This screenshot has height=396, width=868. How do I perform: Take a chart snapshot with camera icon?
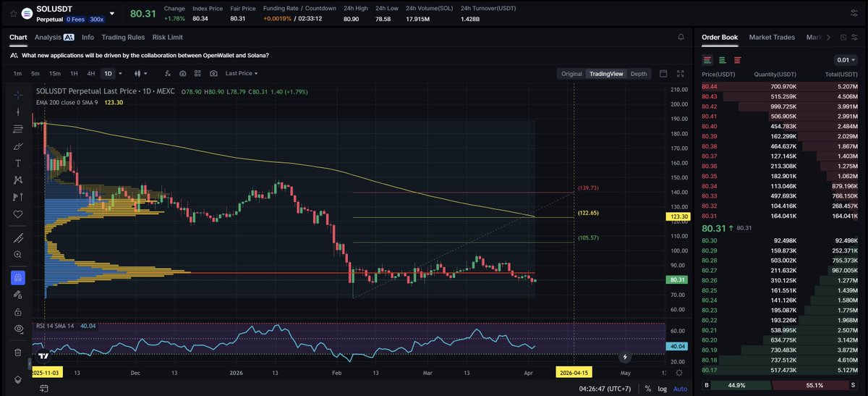pyautogui.click(x=213, y=73)
